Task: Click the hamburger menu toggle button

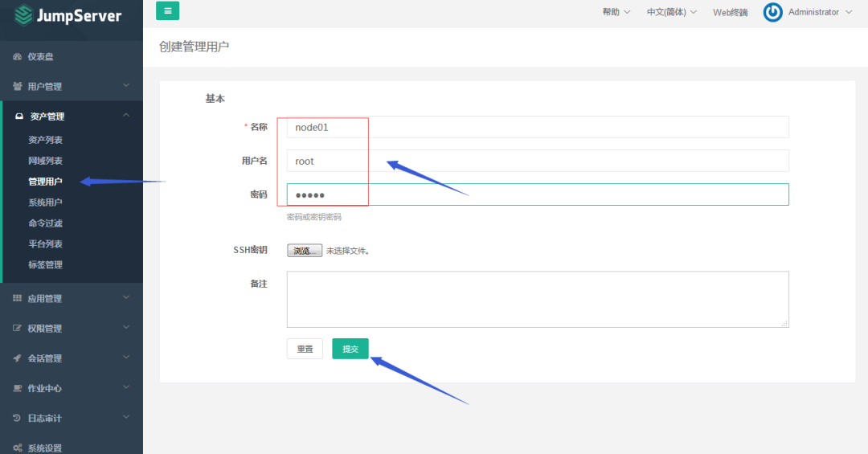Action: 167,10
